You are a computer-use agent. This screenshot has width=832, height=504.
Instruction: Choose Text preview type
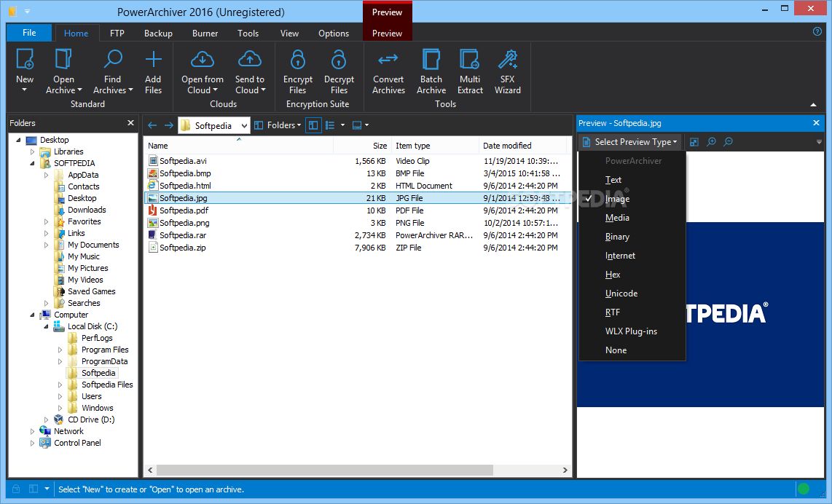(x=632, y=180)
